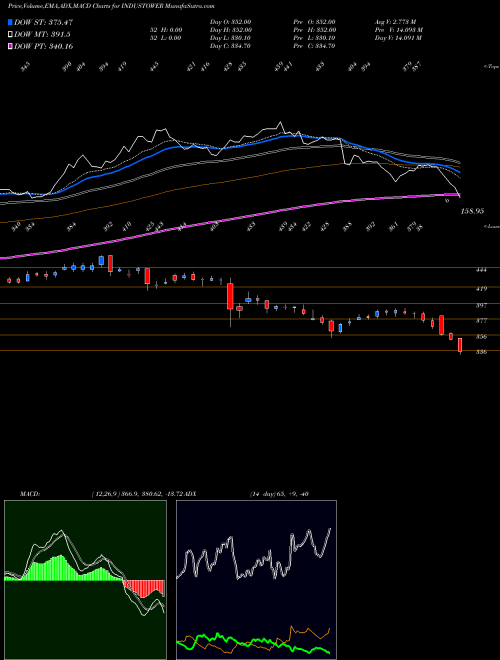Image resolution: width=500 pixels, height=660 pixels.
Task: Click the 356 price level label
Action: (x=481, y=337)
